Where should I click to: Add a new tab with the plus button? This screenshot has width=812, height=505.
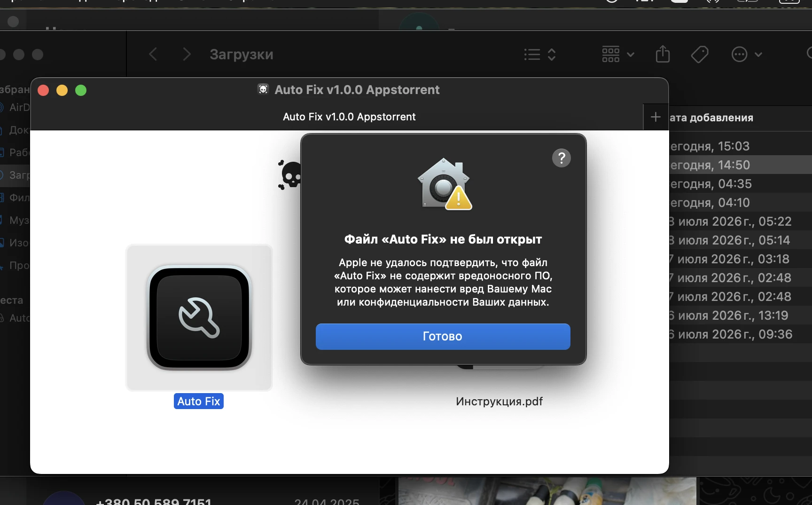coord(656,117)
